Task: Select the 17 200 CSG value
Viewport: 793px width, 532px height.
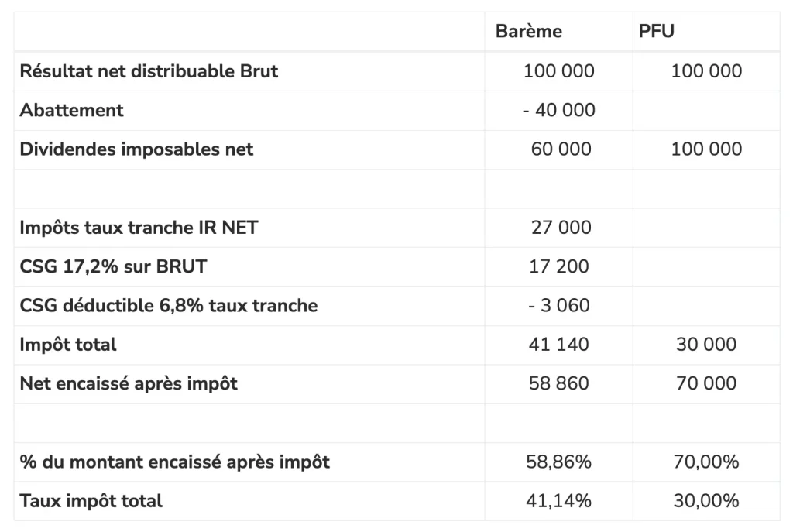Action: tap(559, 266)
